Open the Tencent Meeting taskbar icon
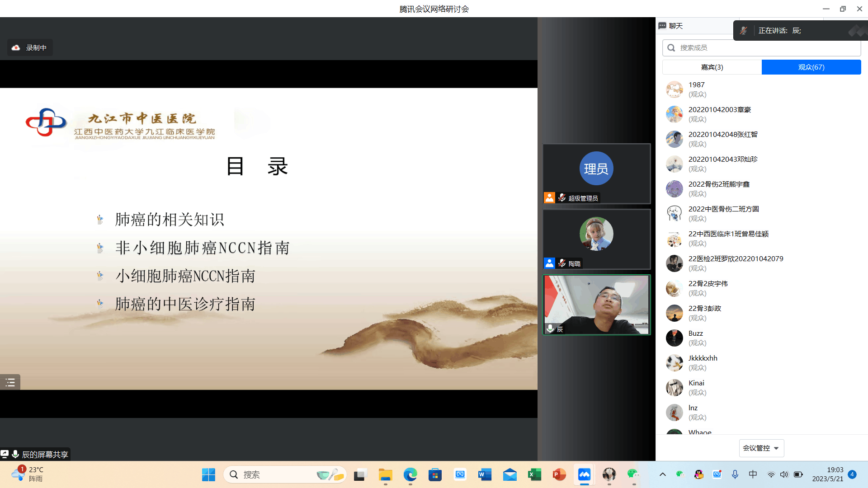The height and width of the screenshot is (488, 868). click(584, 474)
